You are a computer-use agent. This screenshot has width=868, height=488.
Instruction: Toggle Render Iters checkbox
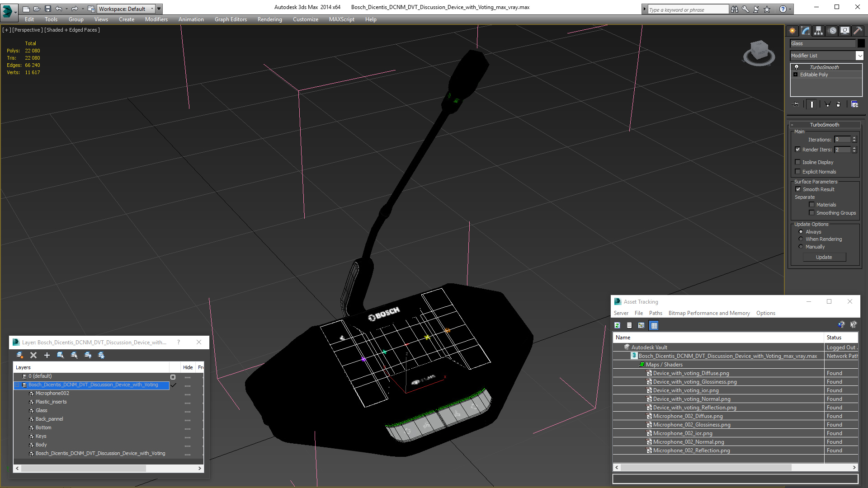click(797, 150)
